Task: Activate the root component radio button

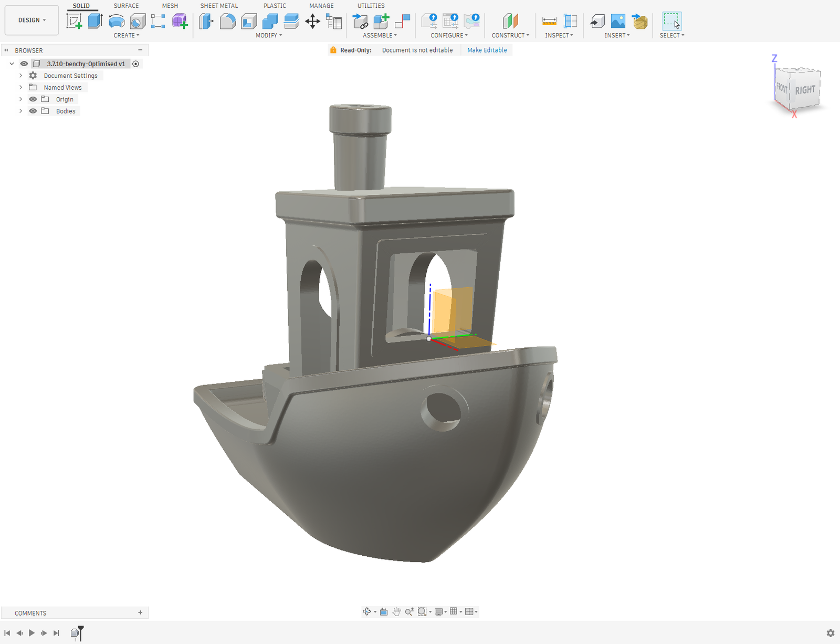Action: tap(136, 64)
